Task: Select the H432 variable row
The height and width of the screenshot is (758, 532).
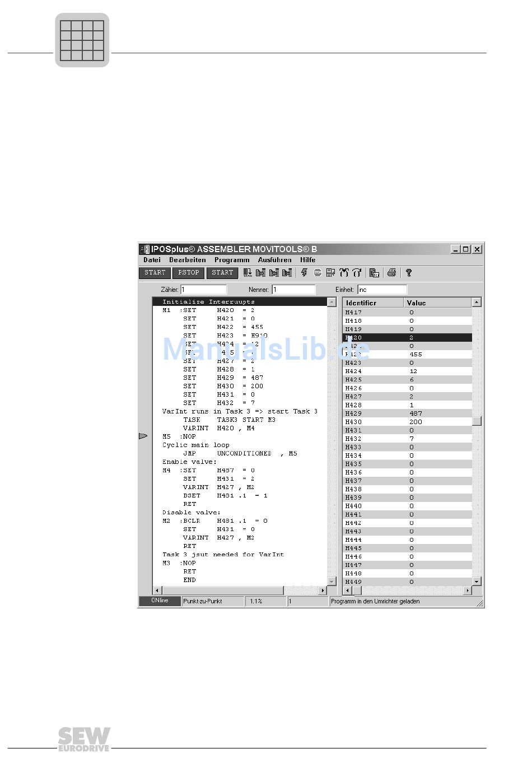Action: (x=408, y=439)
